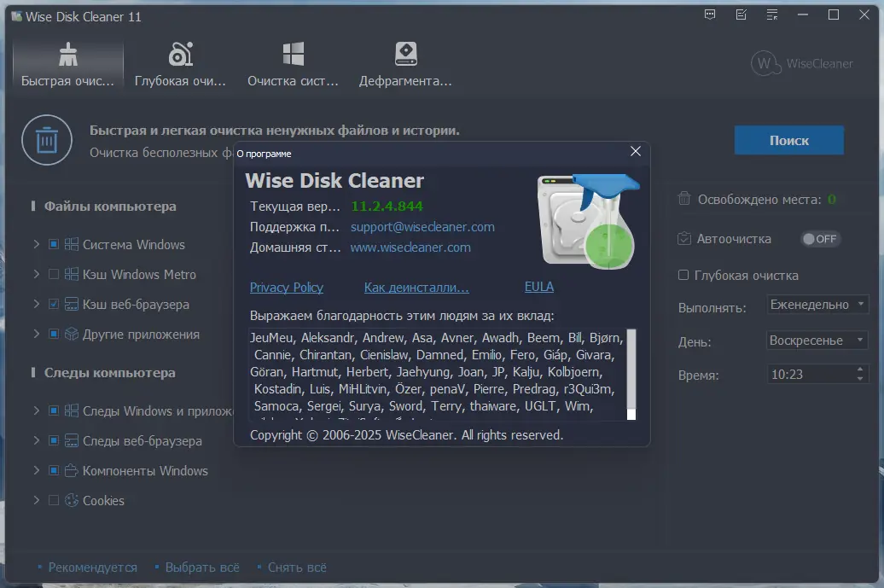
Task: Expand Компоненты Windows item
Action: pyautogui.click(x=37, y=470)
